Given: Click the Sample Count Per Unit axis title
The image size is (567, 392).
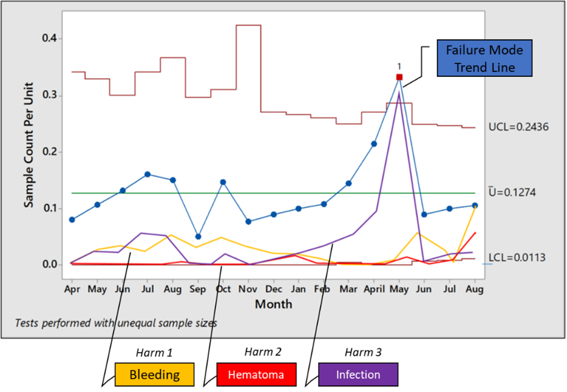Looking at the screenshot, I should (28, 145).
